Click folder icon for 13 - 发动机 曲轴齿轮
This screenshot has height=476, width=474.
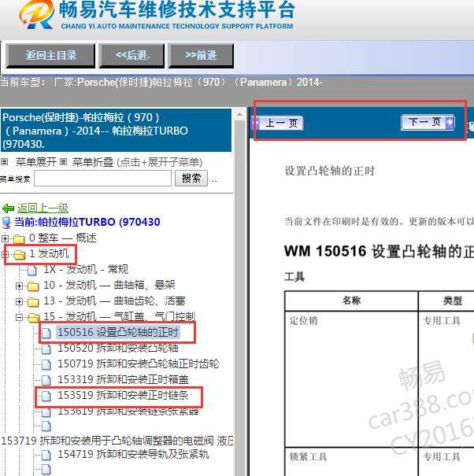pos(33,302)
